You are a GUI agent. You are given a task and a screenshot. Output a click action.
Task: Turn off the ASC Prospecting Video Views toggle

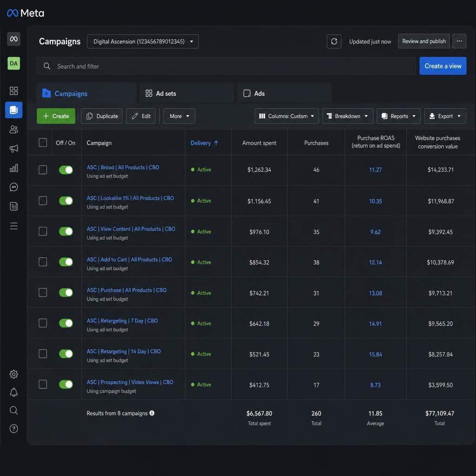click(x=66, y=384)
